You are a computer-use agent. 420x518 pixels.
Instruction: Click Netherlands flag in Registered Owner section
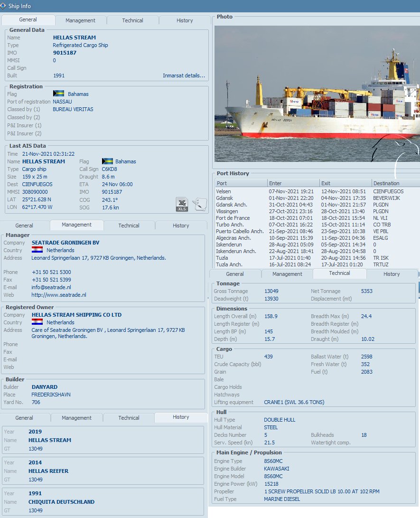pyautogui.click(x=37, y=322)
